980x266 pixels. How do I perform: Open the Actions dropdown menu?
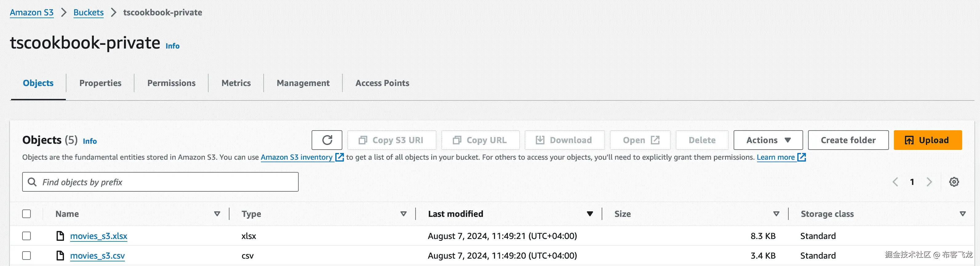[768, 140]
